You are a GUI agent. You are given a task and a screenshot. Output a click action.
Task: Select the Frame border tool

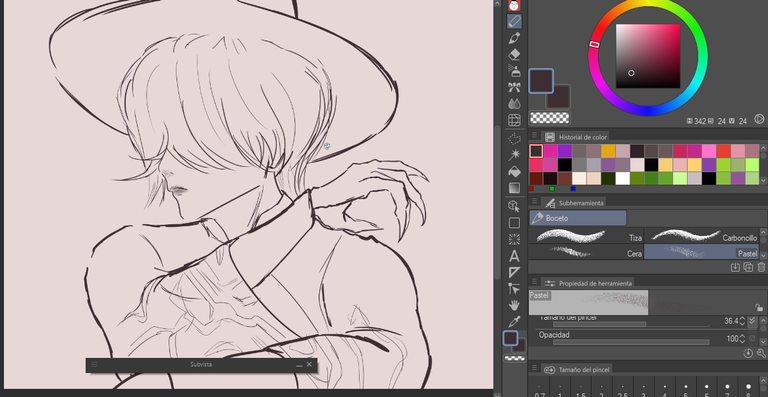point(514,239)
